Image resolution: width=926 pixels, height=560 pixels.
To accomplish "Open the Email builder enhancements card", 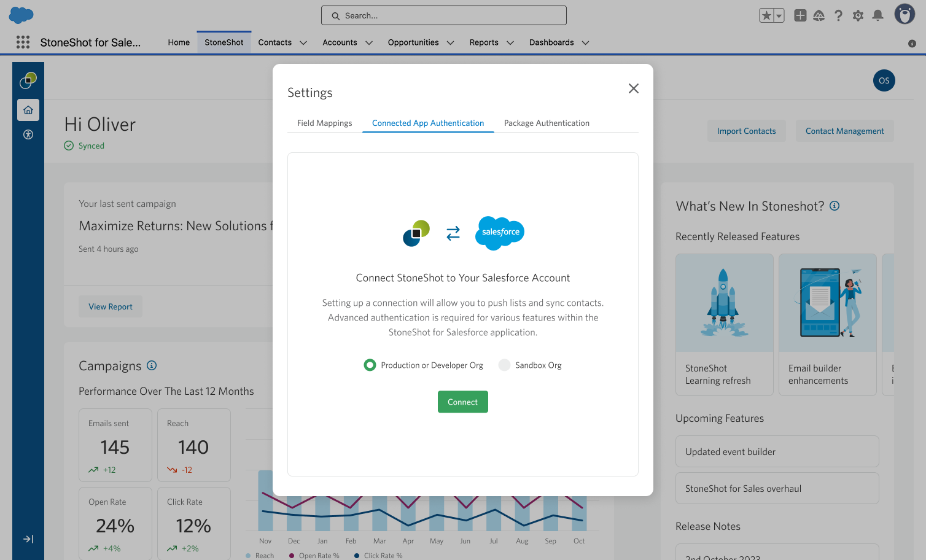I will point(828,325).
